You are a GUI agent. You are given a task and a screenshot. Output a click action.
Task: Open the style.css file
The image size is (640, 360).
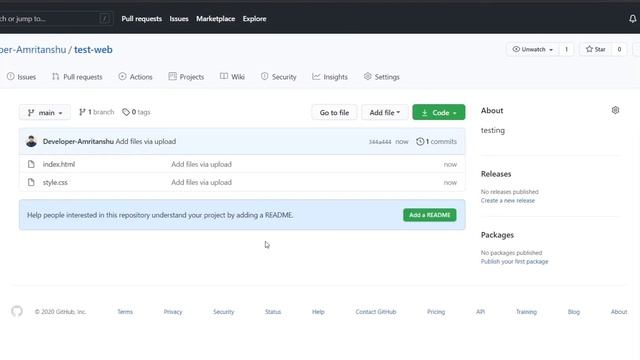coord(55,182)
